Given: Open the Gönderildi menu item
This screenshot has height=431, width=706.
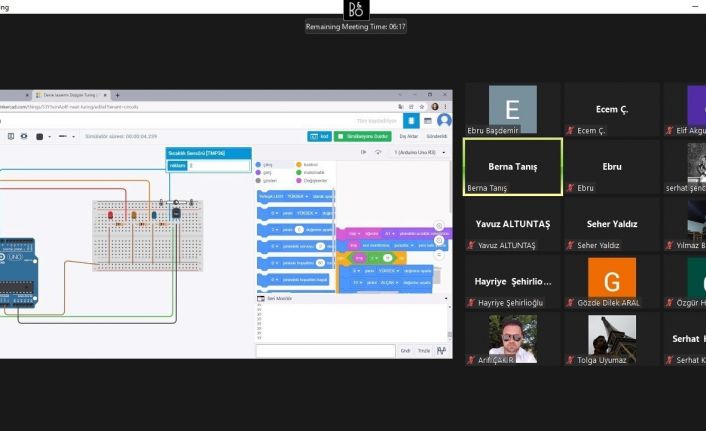Looking at the screenshot, I should click(x=437, y=136).
